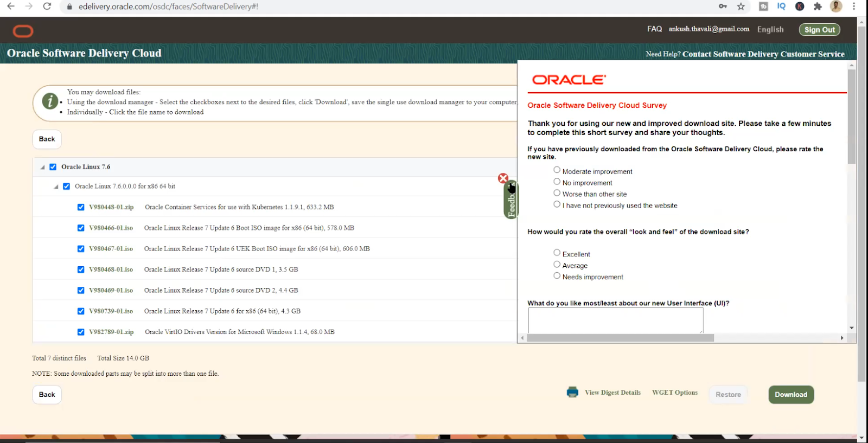868x443 pixels.
Task: Click the Oracle logo in the header
Action: tap(23, 31)
